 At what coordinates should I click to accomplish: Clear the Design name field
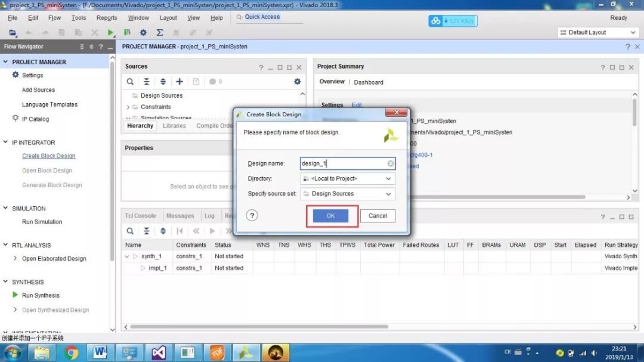tap(391, 163)
